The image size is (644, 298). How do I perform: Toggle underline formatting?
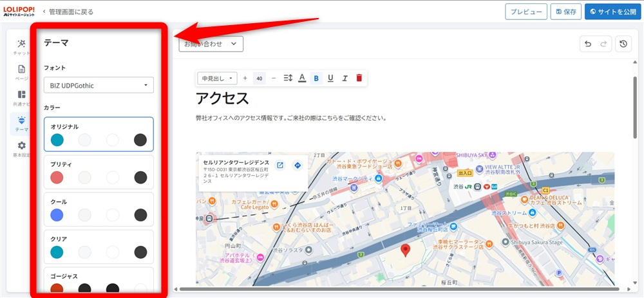pyautogui.click(x=330, y=78)
